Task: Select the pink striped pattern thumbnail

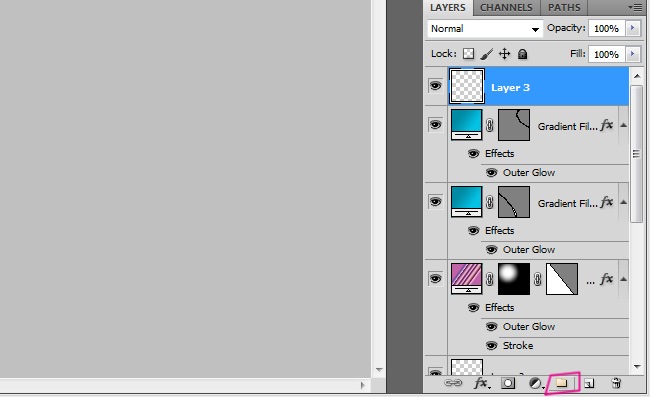Action: click(x=466, y=278)
